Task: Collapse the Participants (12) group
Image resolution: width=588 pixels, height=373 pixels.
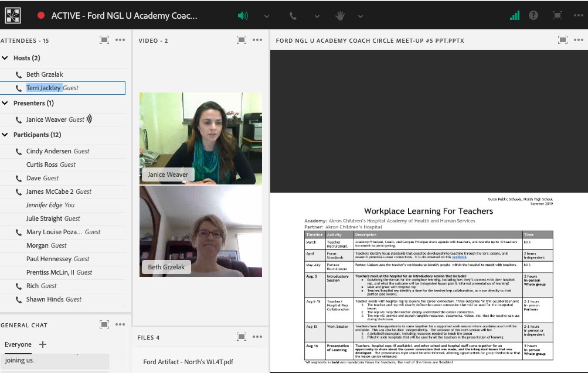Action: click(x=5, y=135)
